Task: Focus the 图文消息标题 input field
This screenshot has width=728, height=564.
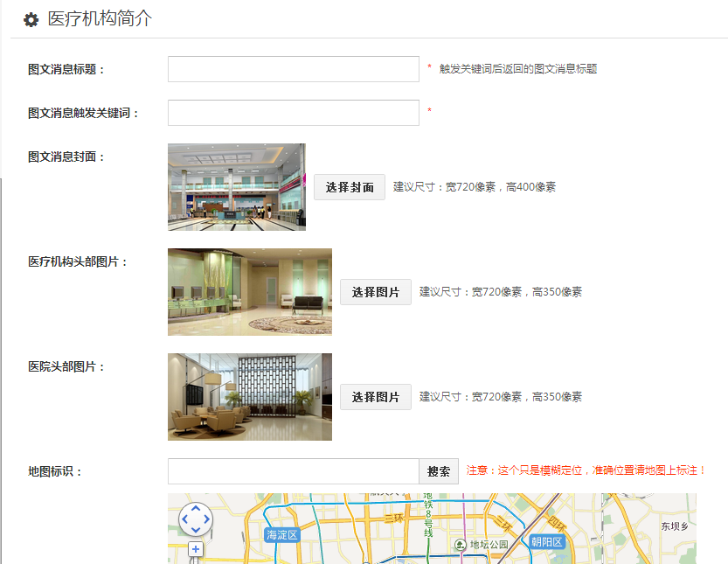Action: 293,69
